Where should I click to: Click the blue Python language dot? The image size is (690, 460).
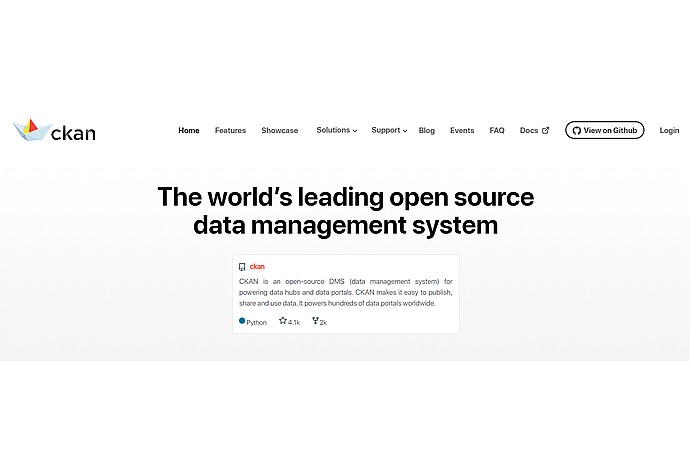(242, 320)
